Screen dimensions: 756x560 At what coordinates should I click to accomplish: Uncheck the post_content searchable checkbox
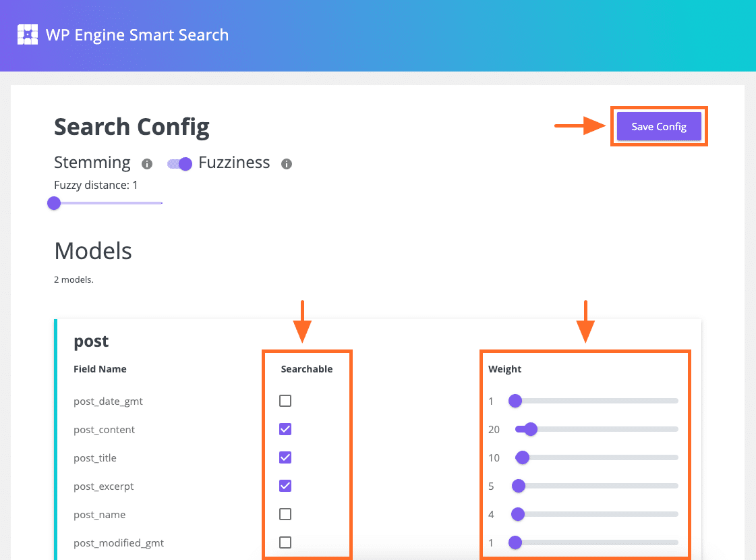(x=285, y=429)
